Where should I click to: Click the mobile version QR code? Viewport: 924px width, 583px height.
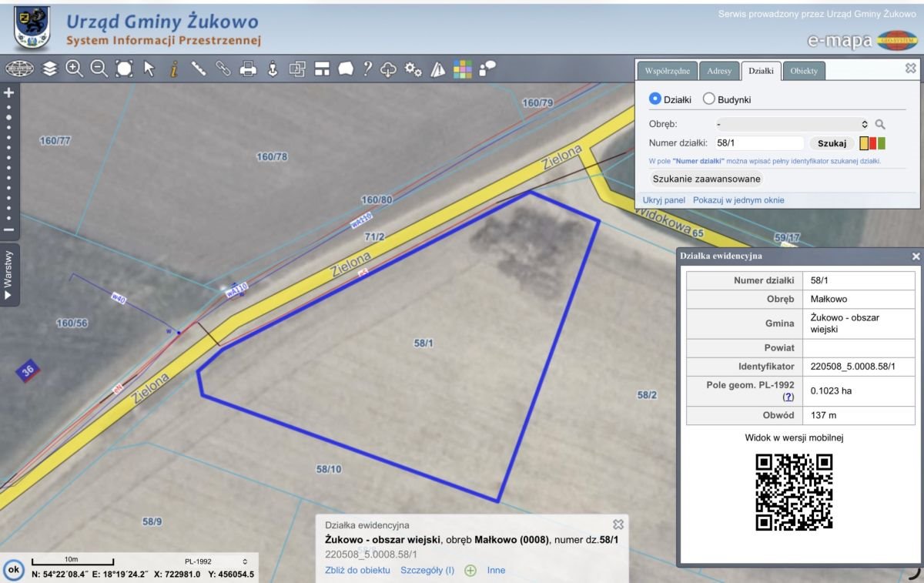794,493
